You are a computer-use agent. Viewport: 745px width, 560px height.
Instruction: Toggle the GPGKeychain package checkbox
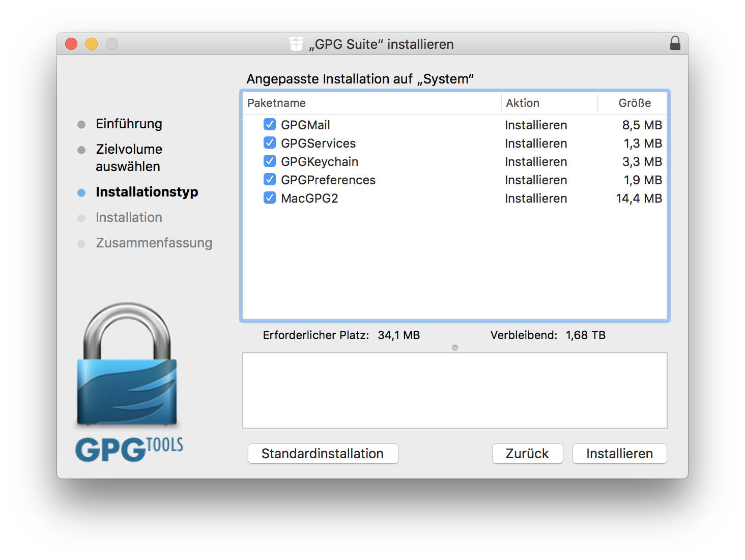click(270, 161)
